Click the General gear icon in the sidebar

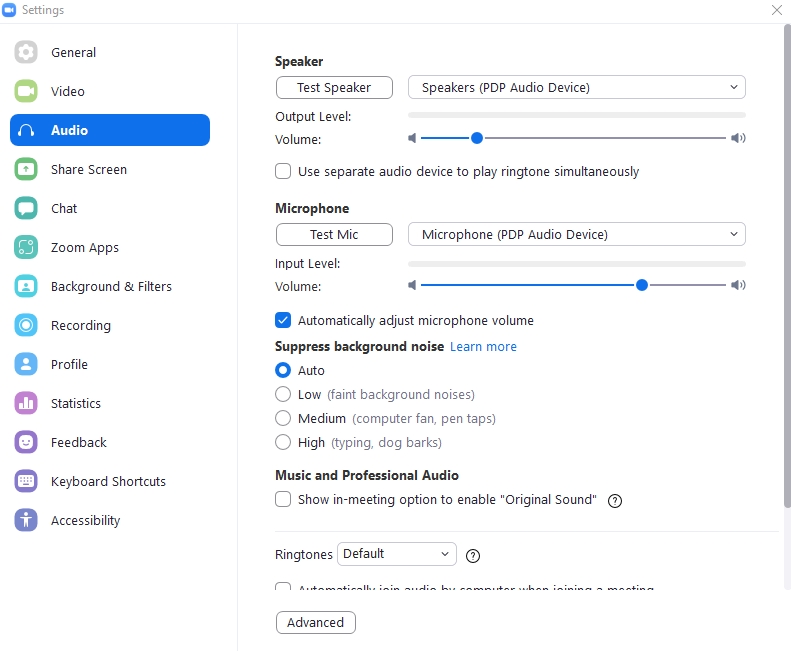click(x=26, y=53)
